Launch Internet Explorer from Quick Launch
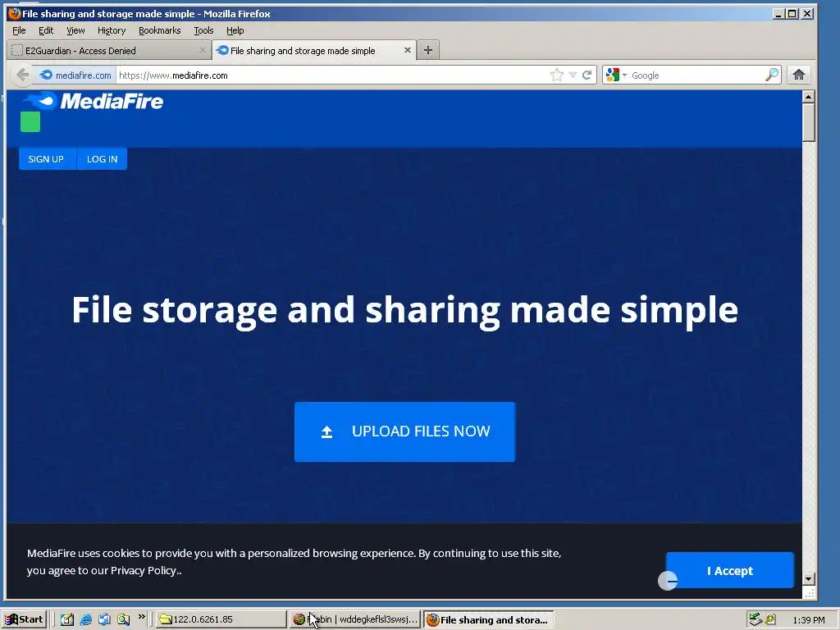The height and width of the screenshot is (630, 840). (x=85, y=619)
